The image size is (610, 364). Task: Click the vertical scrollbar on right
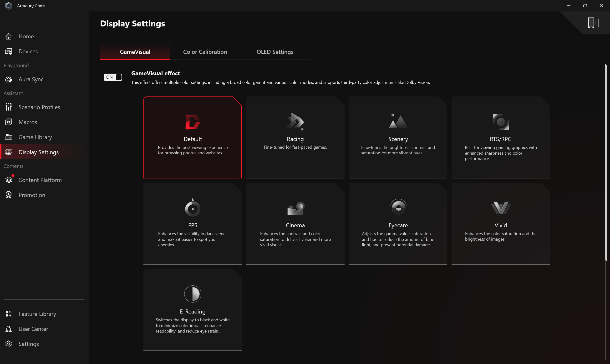tap(605, 162)
